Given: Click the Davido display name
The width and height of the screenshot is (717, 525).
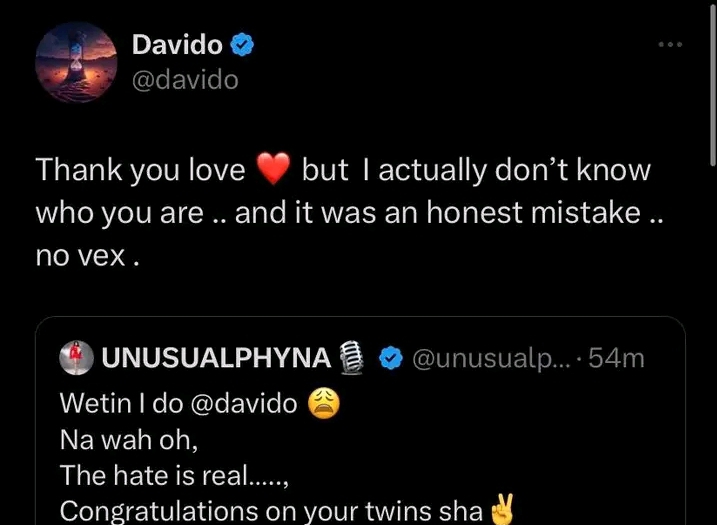Looking at the screenshot, I should (176, 45).
